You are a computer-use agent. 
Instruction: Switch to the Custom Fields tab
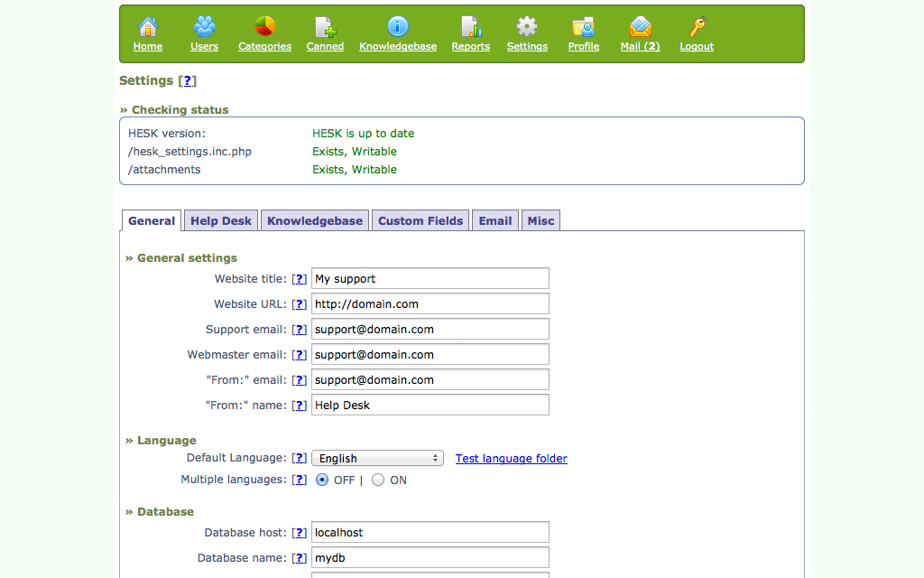tap(420, 220)
